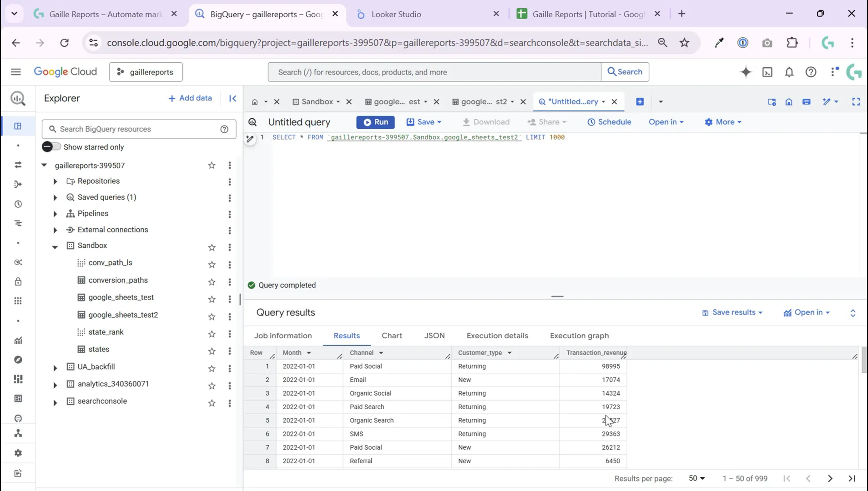
Task: Open the data transfers sidebar icon
Action: 18,165
